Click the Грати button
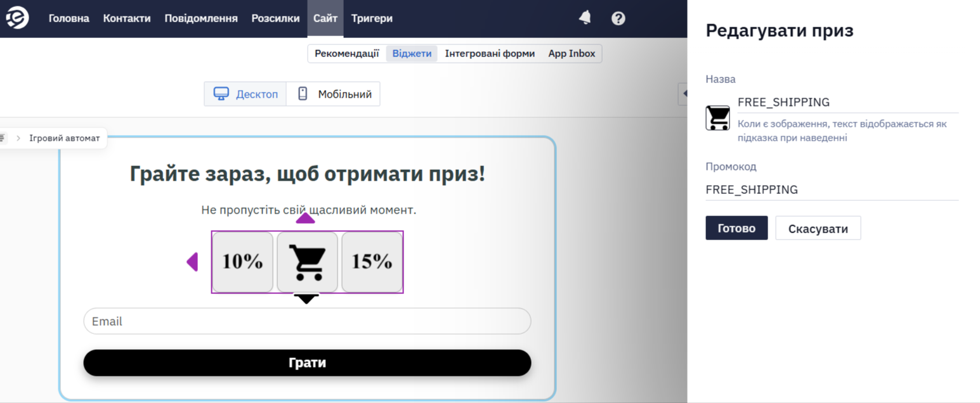980x403 pixels. (x=307, y=363)
